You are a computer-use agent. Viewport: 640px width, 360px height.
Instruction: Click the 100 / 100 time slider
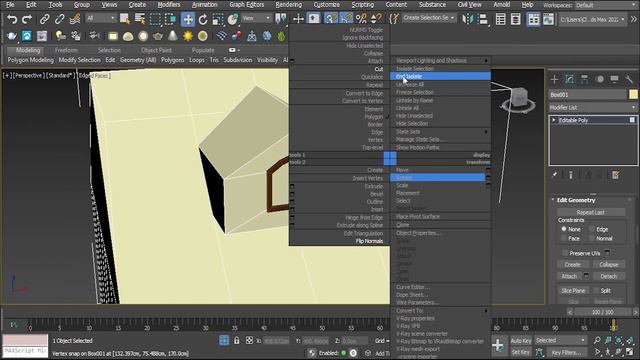click(602, 312)
